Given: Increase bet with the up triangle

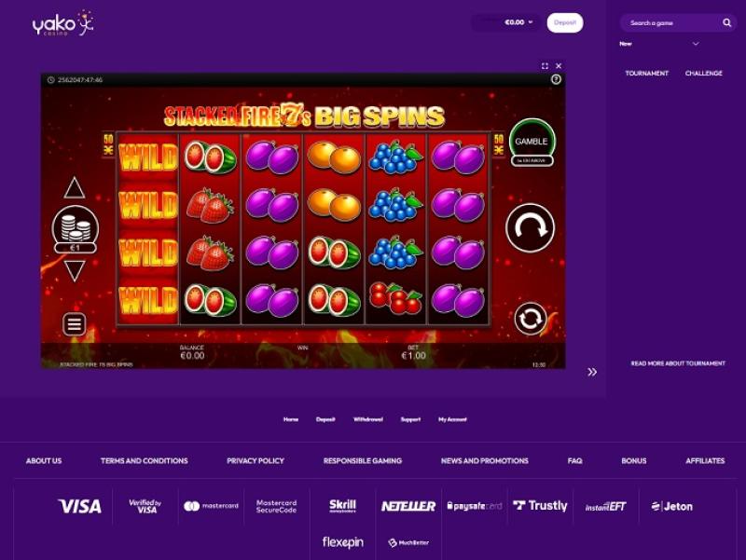Looking at the screenshot, I should [x=75, y=188].
